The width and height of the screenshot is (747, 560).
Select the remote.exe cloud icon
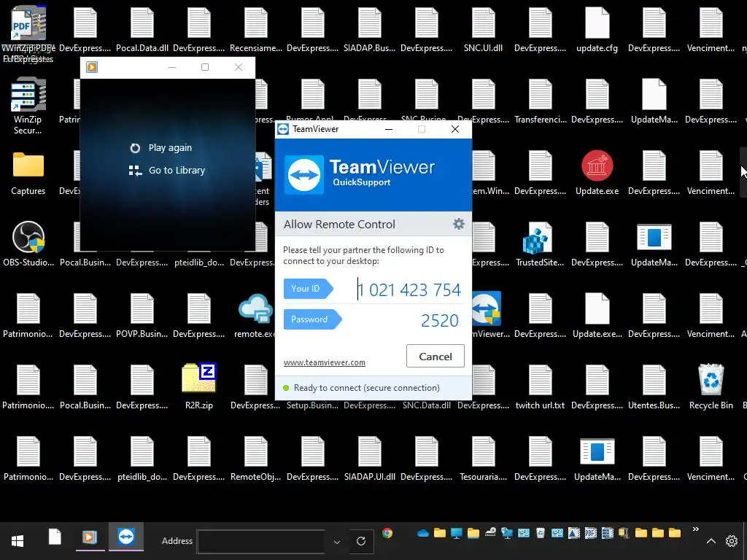256,316
